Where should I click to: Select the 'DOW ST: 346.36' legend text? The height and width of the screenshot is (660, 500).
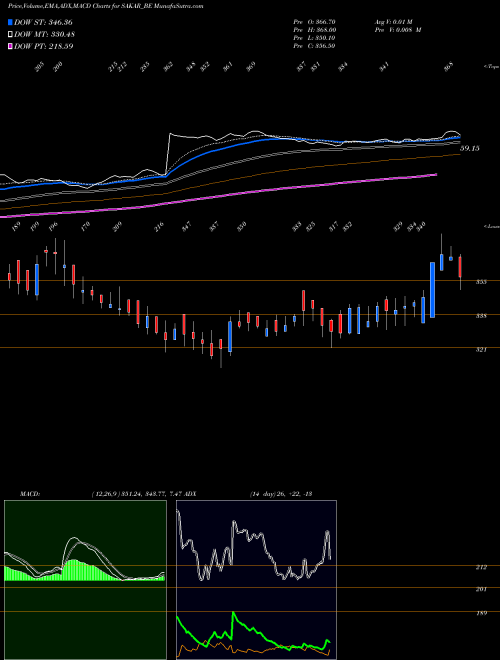point(43,22)
